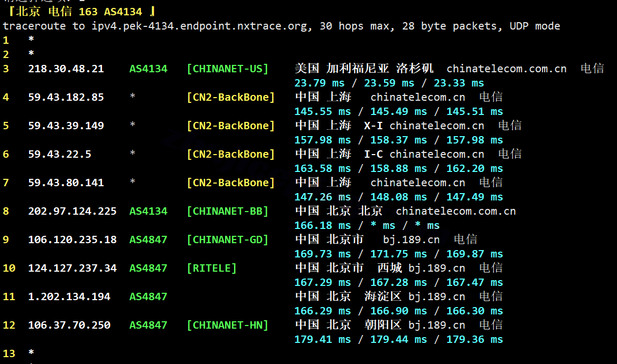Click latency value 166.29 ms

tap(323, 311)
